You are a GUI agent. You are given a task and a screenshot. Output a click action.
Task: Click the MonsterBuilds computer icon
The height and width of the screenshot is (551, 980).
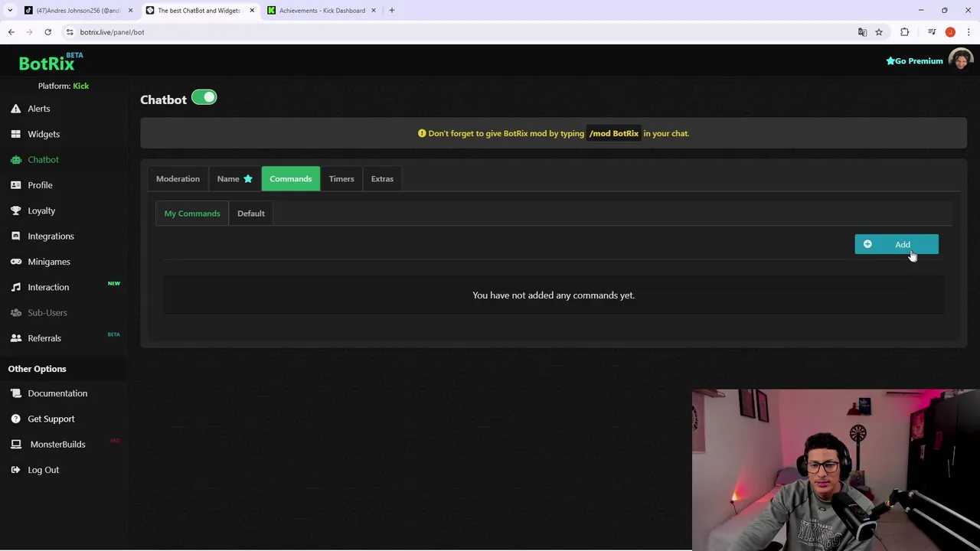15,444
